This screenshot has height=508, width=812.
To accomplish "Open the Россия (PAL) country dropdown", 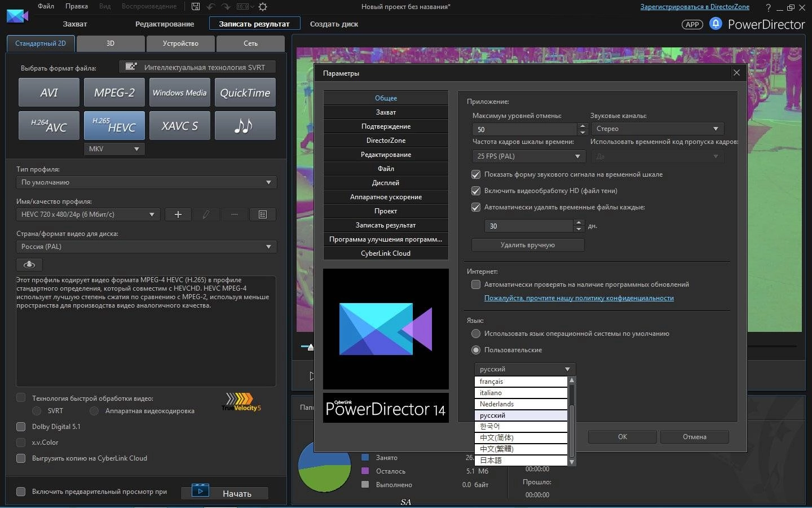I will 147,247.
